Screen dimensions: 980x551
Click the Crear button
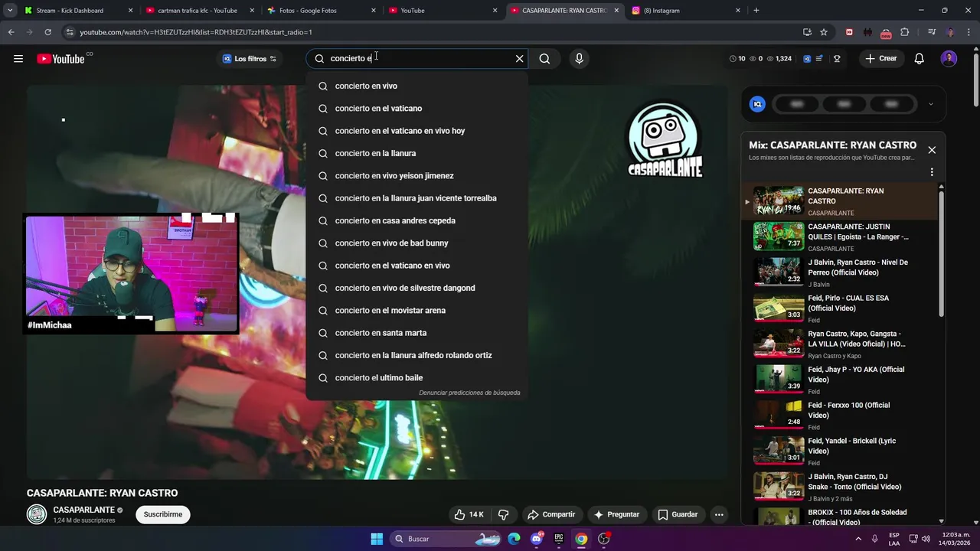pyautogui.click(x=880, y=59)
